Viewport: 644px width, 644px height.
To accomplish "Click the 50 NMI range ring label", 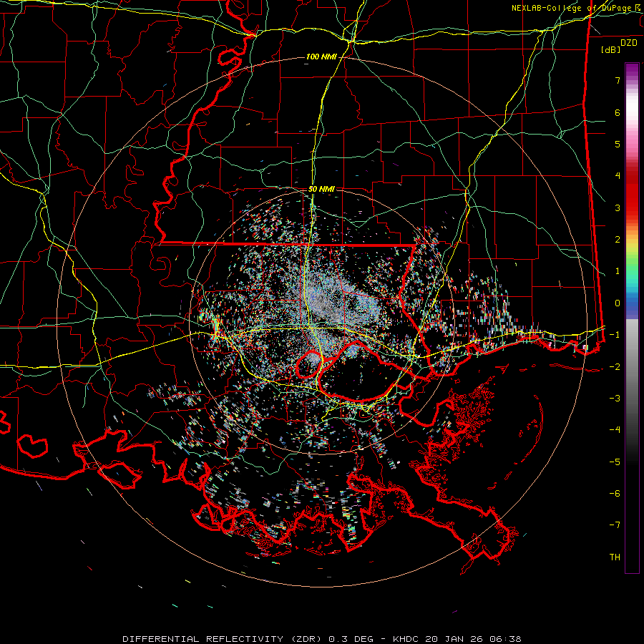I will pyautogui.click(x=321, y=189).
